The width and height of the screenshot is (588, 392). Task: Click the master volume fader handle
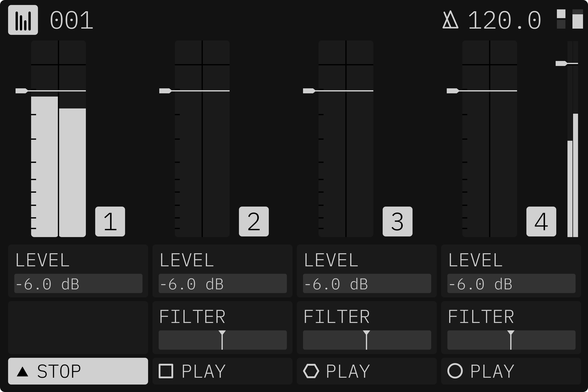[x=561, y=63]
